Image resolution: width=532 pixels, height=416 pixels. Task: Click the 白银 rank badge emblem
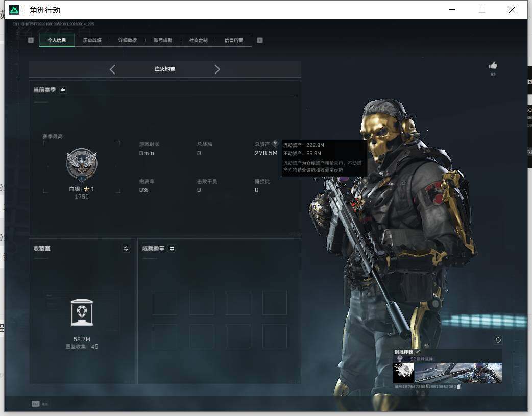82,165
